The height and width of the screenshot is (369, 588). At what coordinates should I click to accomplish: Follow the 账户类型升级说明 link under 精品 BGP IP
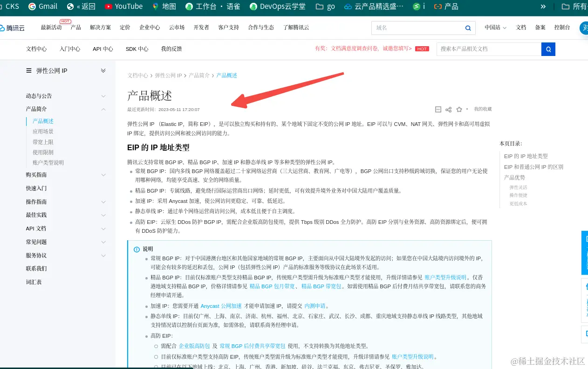(445, 277)
